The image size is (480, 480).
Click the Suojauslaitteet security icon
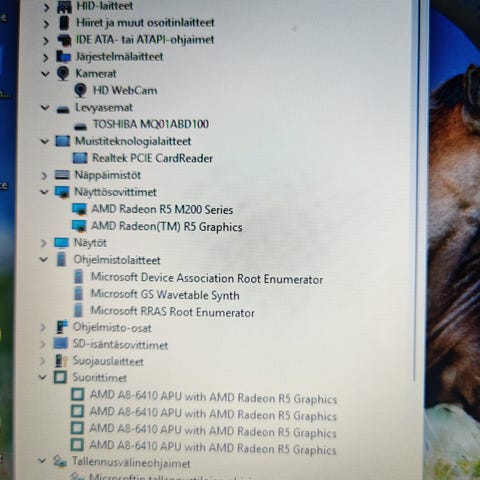click(x=61, y=361)
